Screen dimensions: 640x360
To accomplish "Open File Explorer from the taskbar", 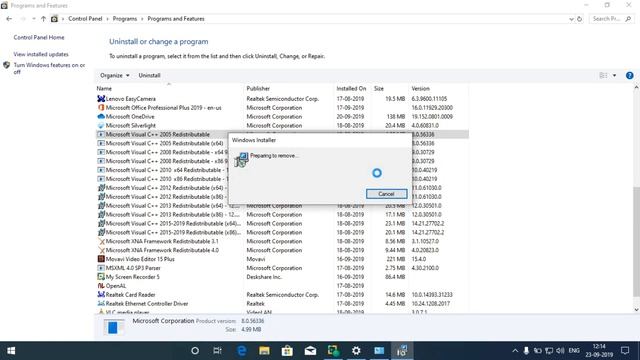I will point(264,351).
